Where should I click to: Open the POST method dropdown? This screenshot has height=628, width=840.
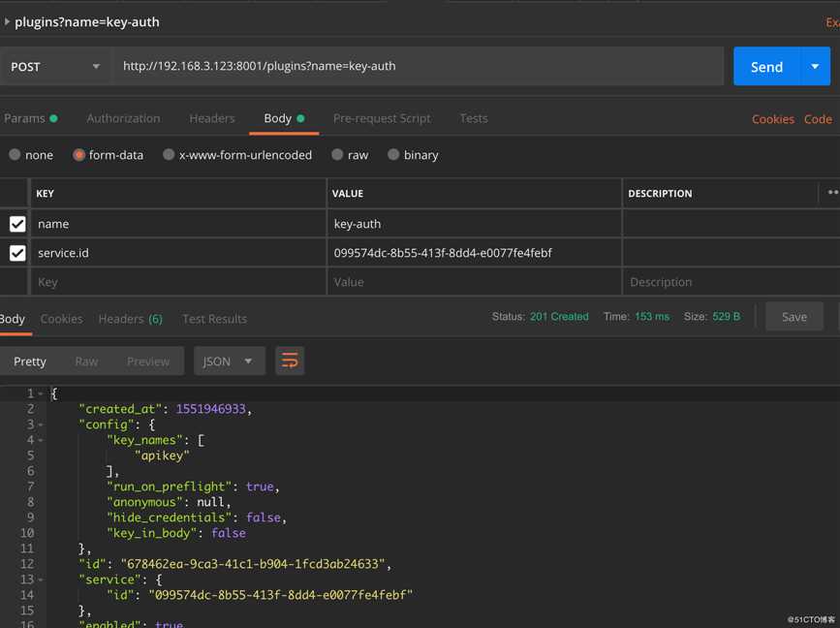click(56, 67)
